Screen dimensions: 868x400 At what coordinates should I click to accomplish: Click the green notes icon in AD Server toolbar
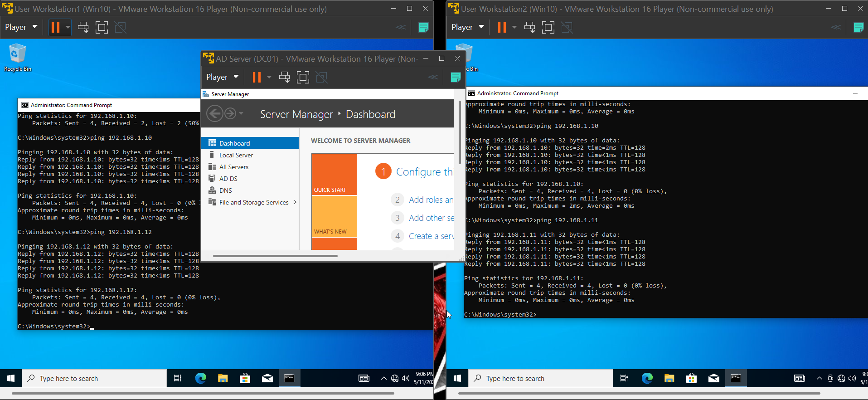click(456, 77)
